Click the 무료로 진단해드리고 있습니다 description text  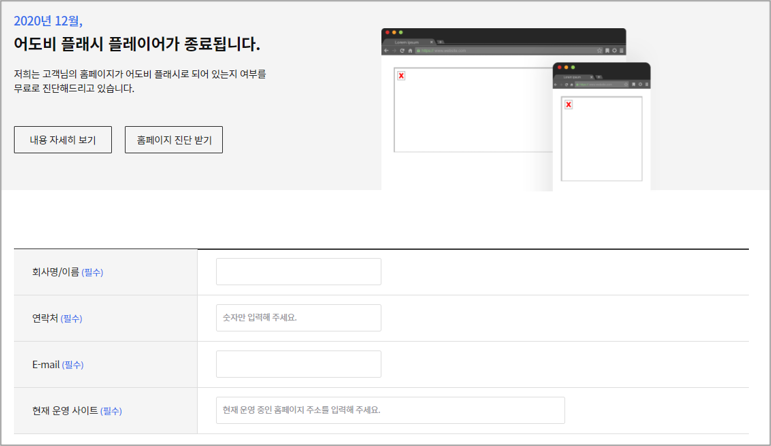point(74,89)
